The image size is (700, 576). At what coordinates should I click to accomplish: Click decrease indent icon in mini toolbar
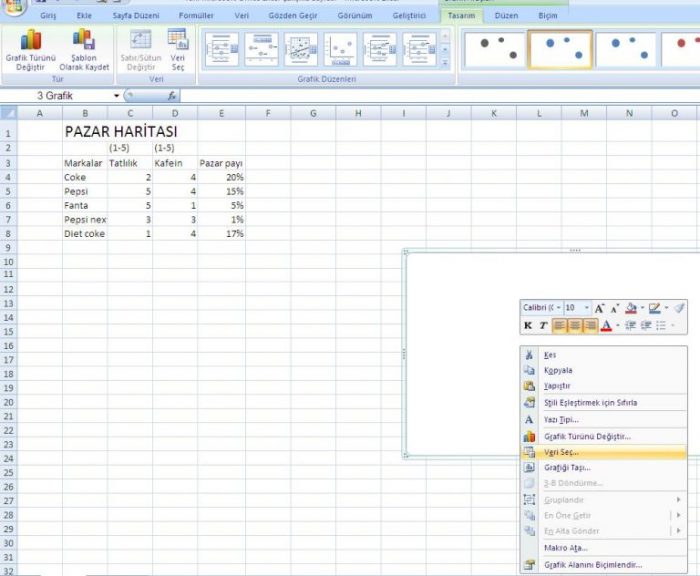(x=630, y=326)
